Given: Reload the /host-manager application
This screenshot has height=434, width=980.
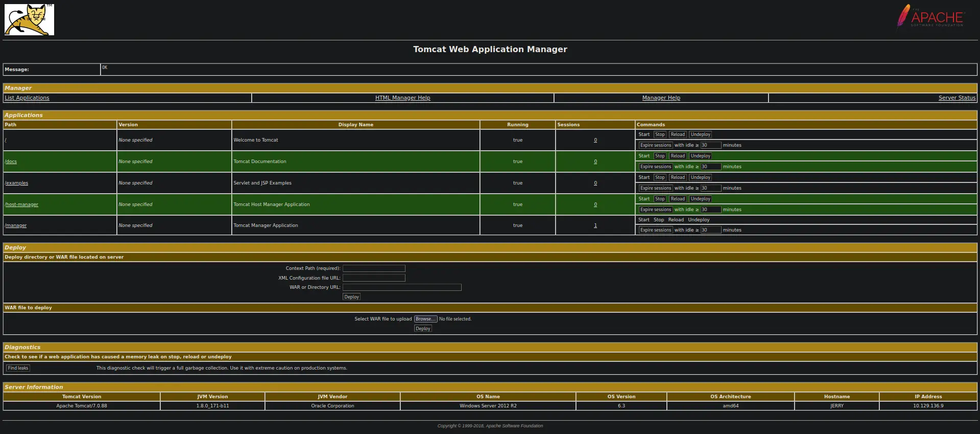Looking at the screenshot, I should click(x=678, y=199).
